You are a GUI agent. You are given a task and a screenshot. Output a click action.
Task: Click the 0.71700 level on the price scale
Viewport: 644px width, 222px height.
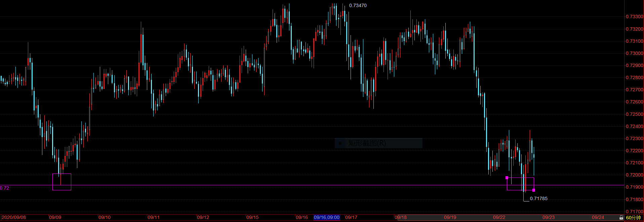click(634, 212)
